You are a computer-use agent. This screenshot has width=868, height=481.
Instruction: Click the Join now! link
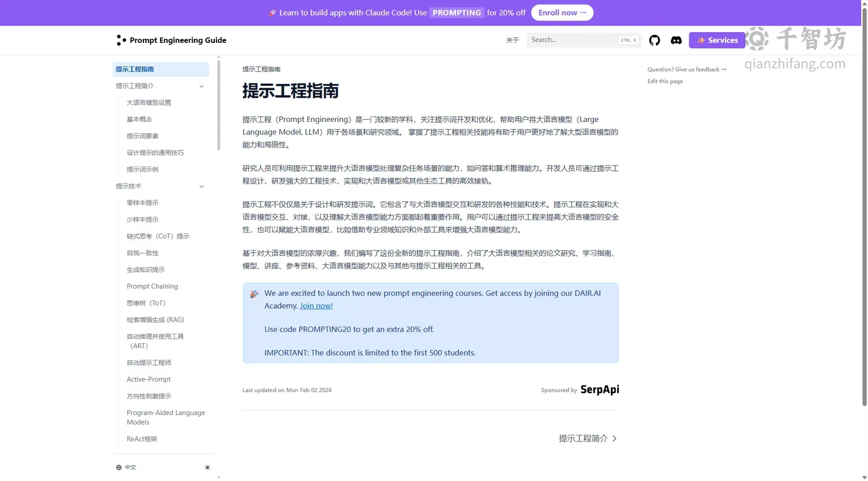click(x=316, y=306)
